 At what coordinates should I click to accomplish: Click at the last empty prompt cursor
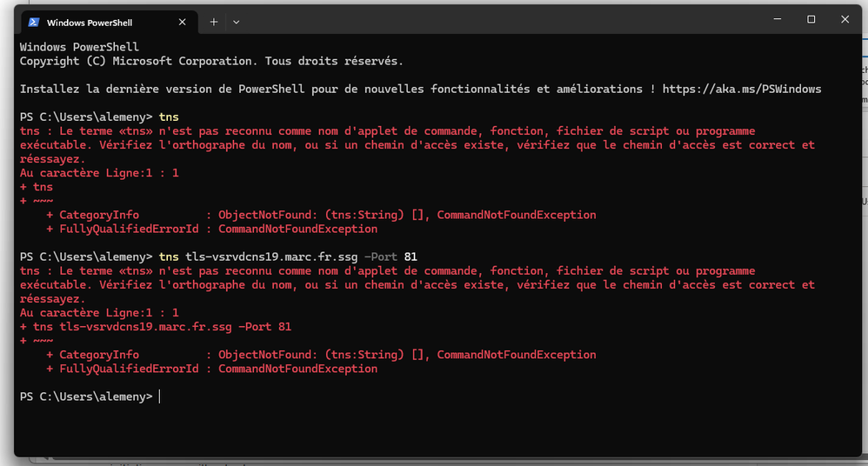click(x=160, y=396)
